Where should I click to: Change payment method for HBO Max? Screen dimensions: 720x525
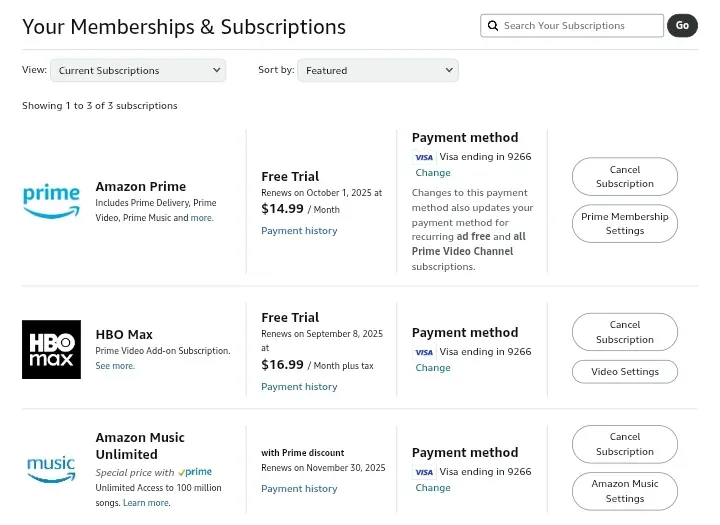click(433, 367)
